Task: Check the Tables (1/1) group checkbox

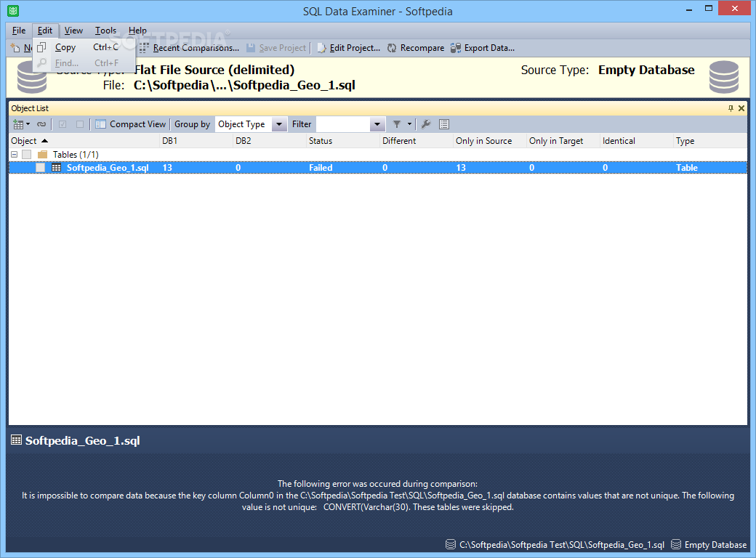Action: (x=26, y=155)
